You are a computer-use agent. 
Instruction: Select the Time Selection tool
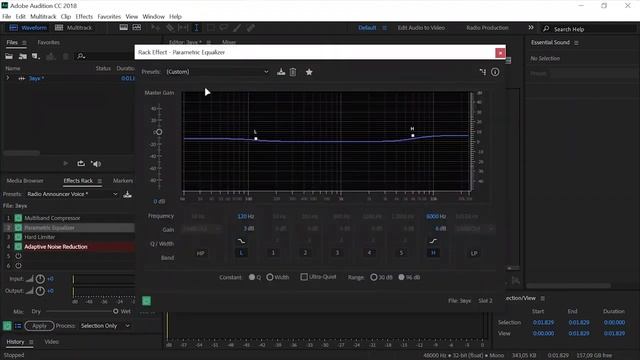pyautogui.click(x=196, y=27)
